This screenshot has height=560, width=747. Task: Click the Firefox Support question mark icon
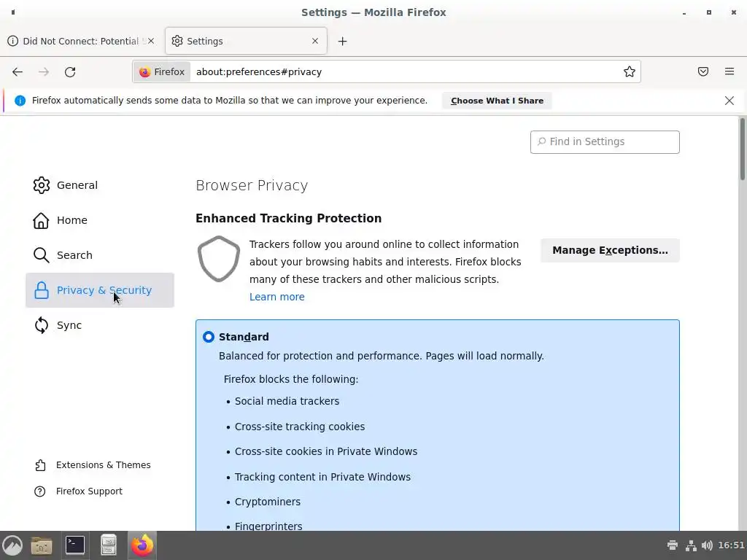[40, 491]
